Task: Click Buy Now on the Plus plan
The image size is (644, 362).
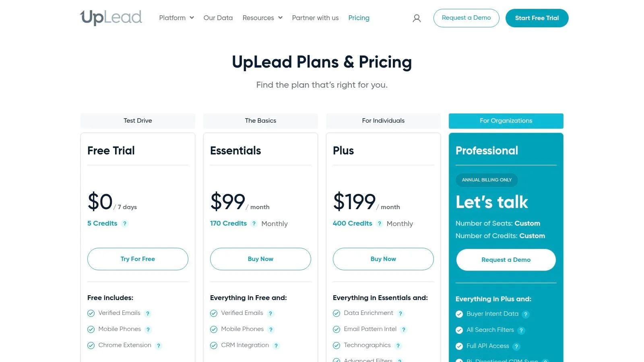Action: [x=383, y=259]
